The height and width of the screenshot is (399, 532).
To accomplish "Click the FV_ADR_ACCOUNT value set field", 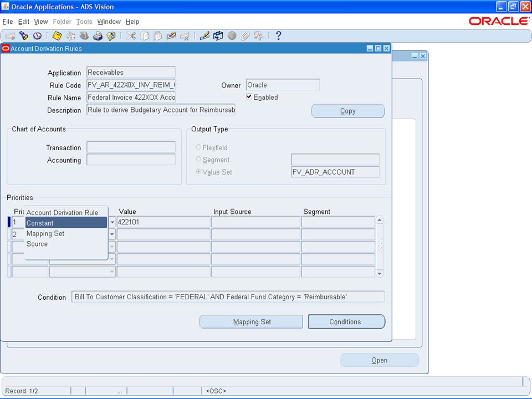I will [335, 172].
